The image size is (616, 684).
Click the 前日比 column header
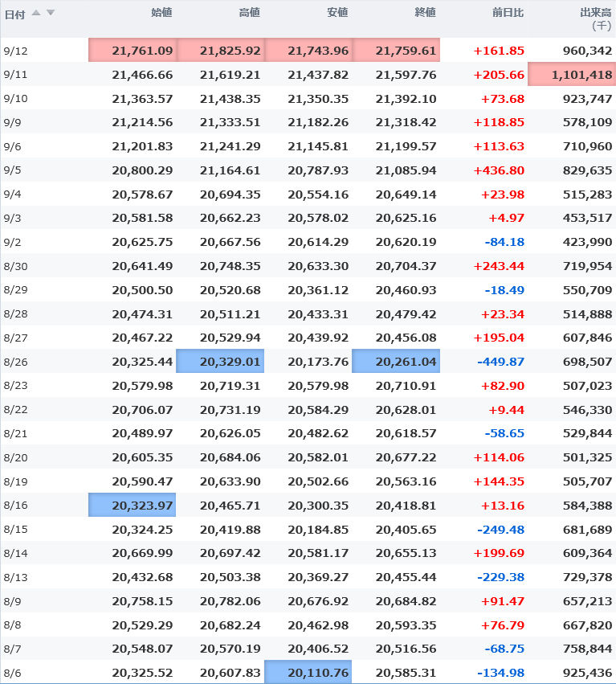[x=508, y=13]
